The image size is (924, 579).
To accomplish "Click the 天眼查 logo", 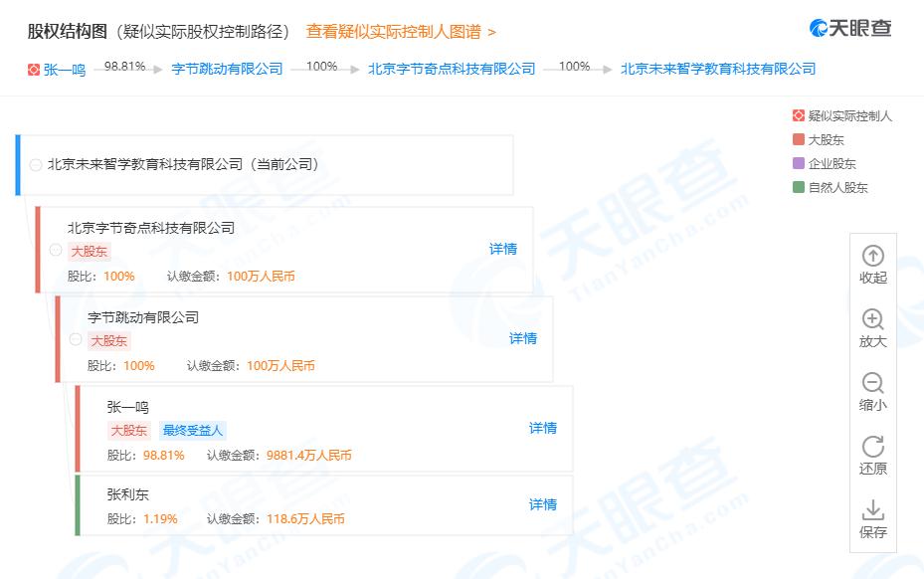I will tap(850, 28).
